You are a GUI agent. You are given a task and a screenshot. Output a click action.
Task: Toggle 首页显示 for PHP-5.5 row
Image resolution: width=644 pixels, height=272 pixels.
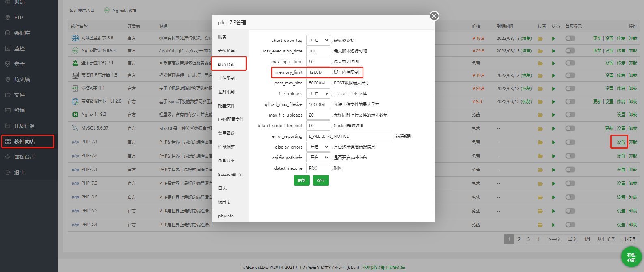571,211
